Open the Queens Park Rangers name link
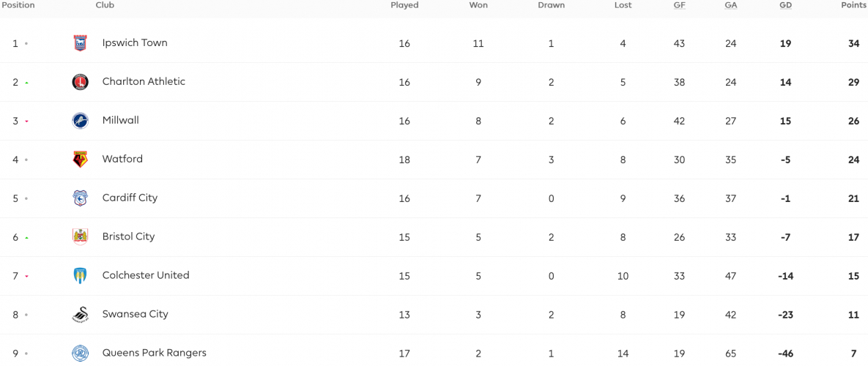Image resolution: width=868 pixels, height=366 pixels. [x=154, y=353]
